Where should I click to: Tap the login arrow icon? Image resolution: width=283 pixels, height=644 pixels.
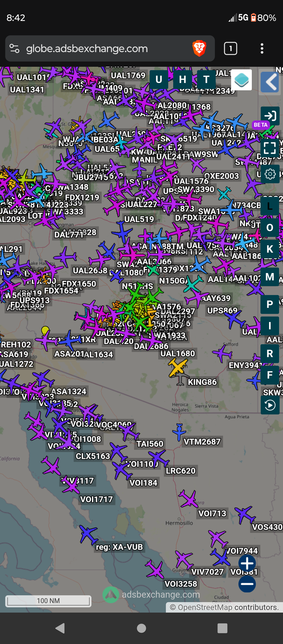click(270, 116)
